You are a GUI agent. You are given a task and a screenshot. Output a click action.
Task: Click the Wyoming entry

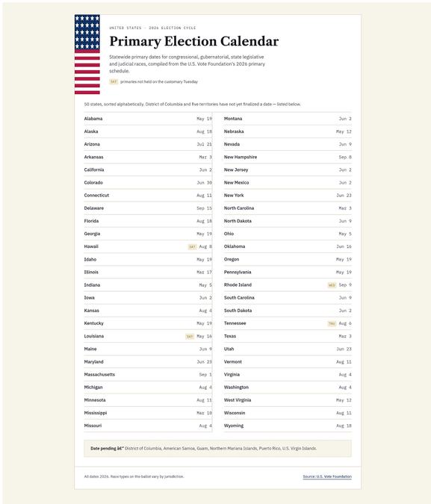coord(288,426)
